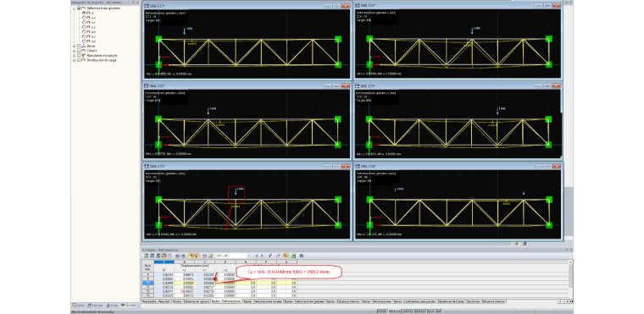Expand the Barras tree node
The image size is (644, 314).
(x=74, y=46)
